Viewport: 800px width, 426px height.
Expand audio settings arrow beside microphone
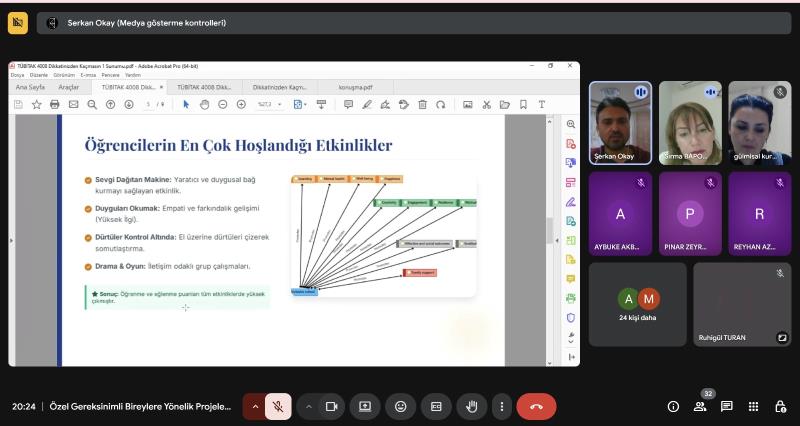tap(255, 406)
